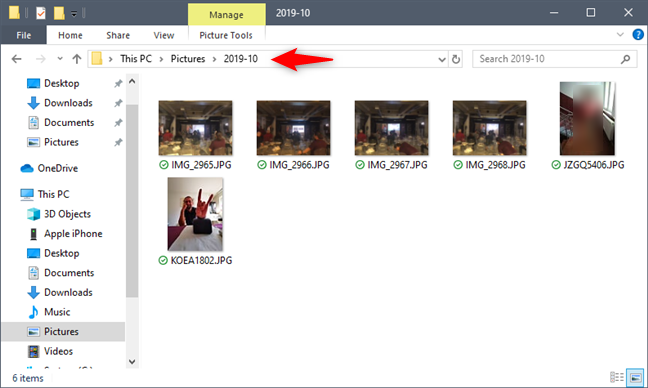Viewport: 648px width, 388px height.
Task: Click the Forward navigation arrow
Action: 40,59
